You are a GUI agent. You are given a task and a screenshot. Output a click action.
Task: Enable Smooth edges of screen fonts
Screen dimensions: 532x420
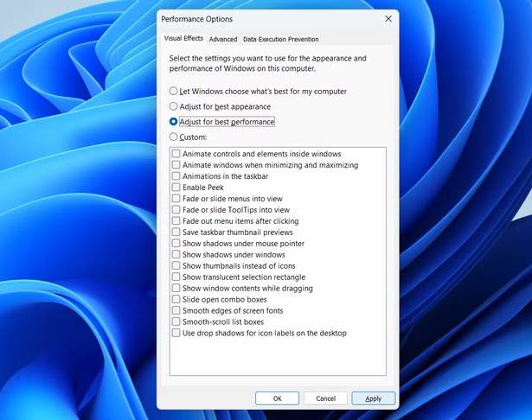coord(176,310)
